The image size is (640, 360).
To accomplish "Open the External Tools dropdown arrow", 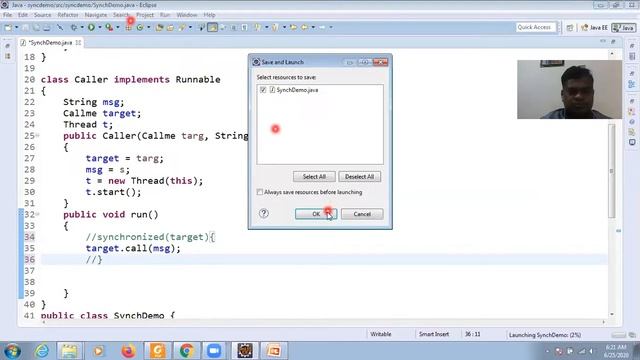I will point(118,27).
